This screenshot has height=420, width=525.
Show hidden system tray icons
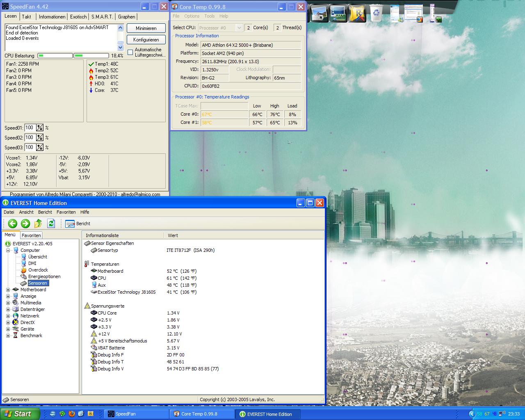tap(472, 414)
